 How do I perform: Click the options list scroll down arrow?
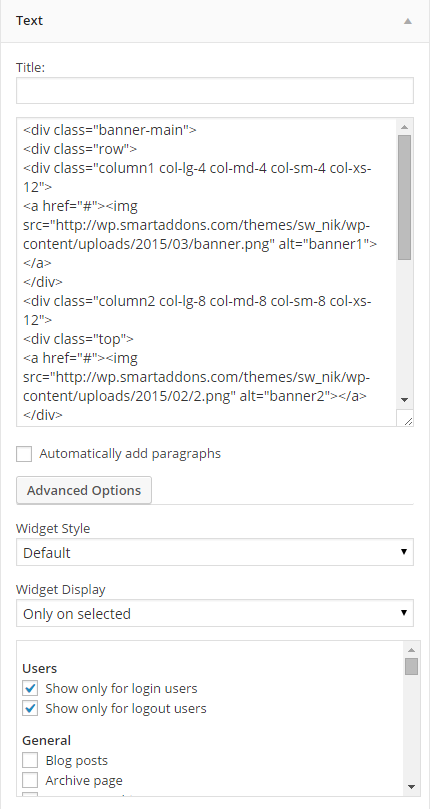pos(411,787)
